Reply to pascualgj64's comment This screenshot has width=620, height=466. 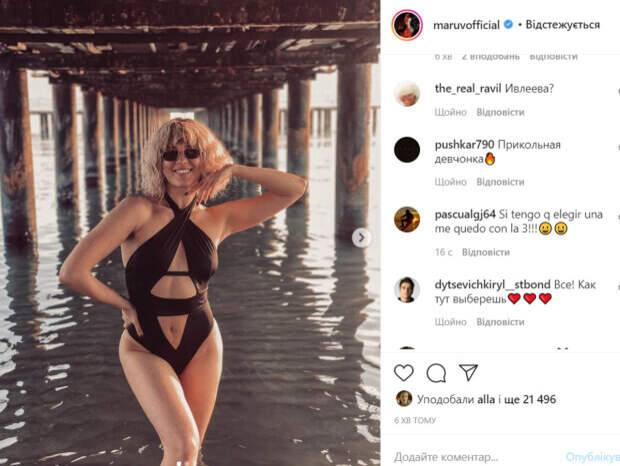[x=486, y=252]
